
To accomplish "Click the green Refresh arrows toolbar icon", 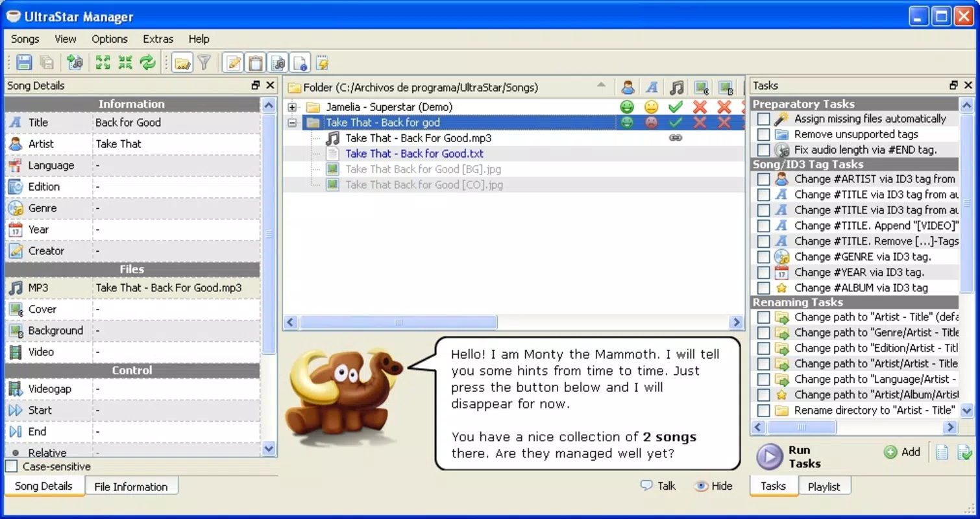I will pyautogui.click(x=148, y=62).
